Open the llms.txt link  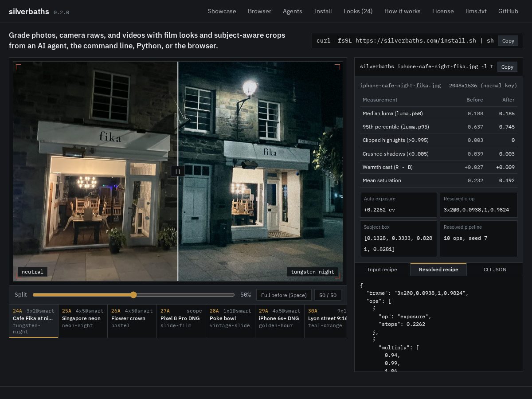pyautogui.click(x=476, y=11)
